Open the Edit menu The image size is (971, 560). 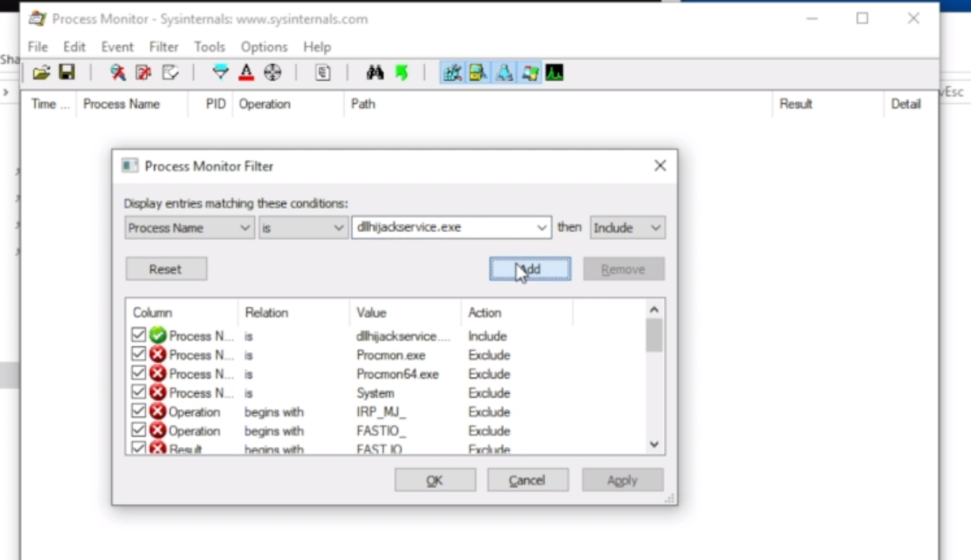(74, 46)
